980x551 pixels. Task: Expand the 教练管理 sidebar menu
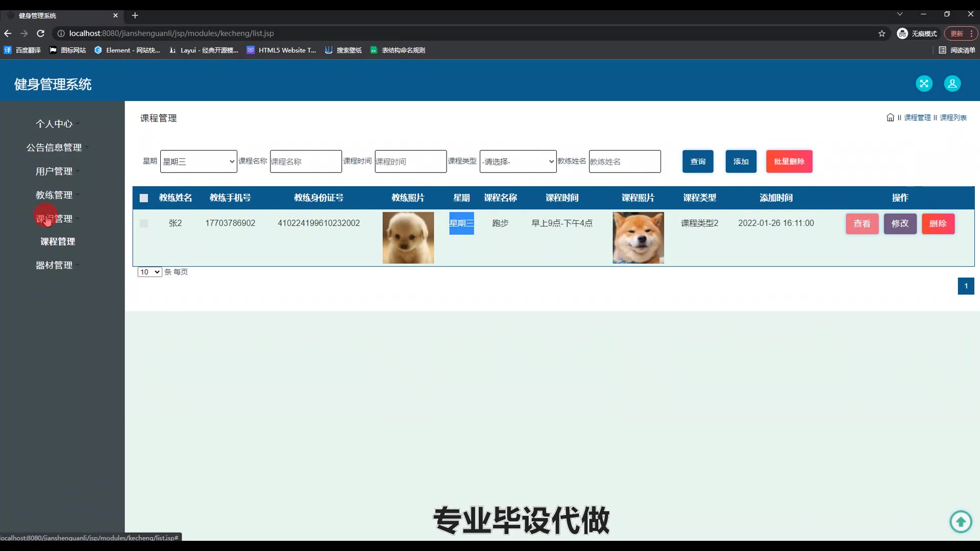(x=54, y=195)
